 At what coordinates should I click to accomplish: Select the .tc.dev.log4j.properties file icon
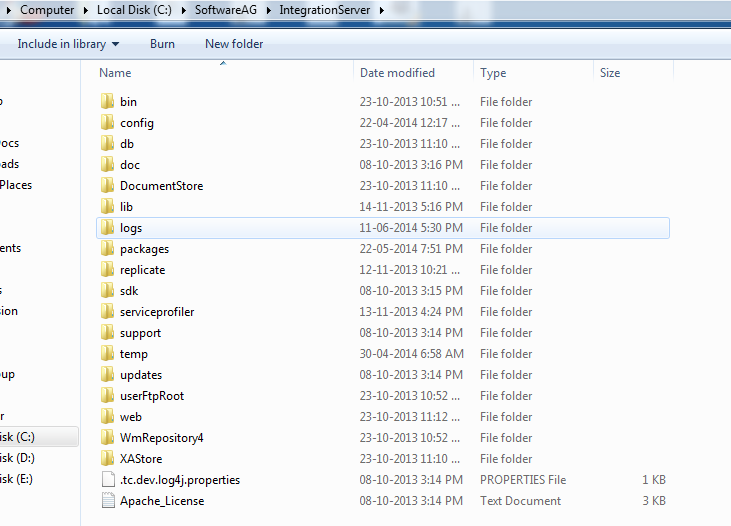[108, 479]
